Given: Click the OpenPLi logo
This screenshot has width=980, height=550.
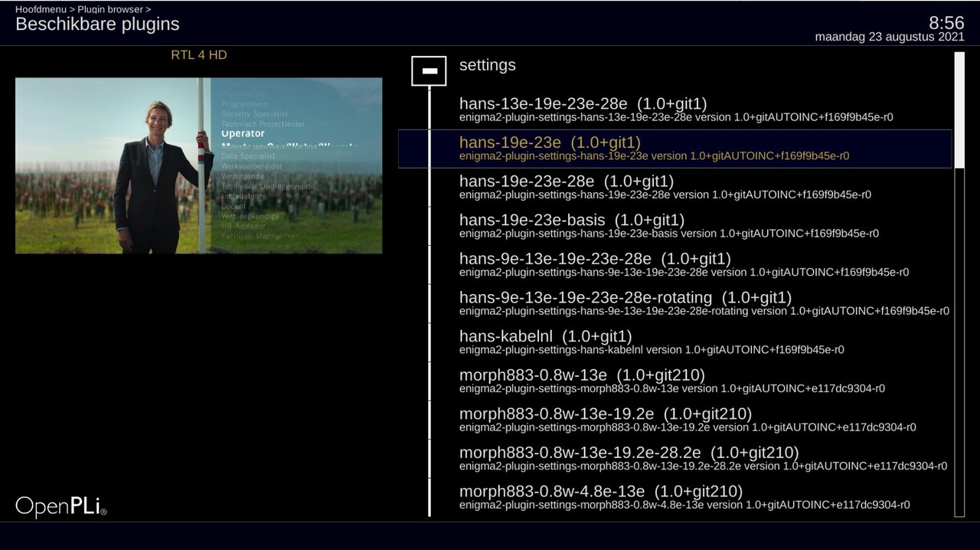Looking at the screenshot, I should coord(61,506).
